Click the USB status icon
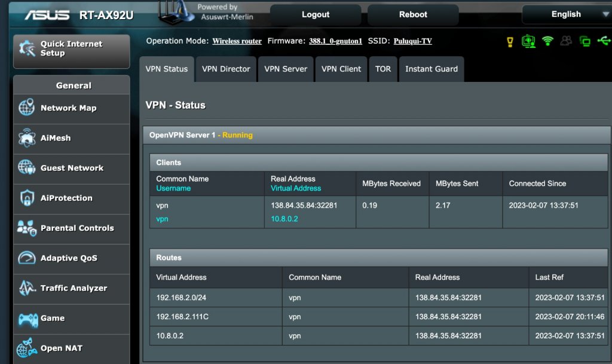 [604, 41]
